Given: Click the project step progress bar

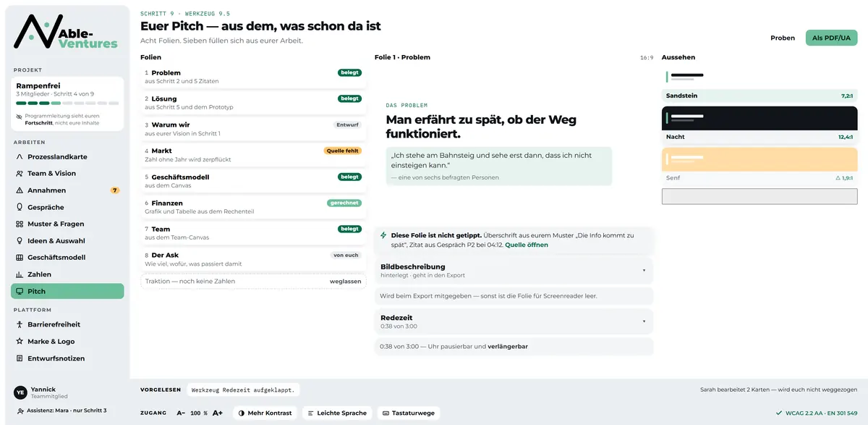Looking at the screenshot, I should click(x=67, y=104).
